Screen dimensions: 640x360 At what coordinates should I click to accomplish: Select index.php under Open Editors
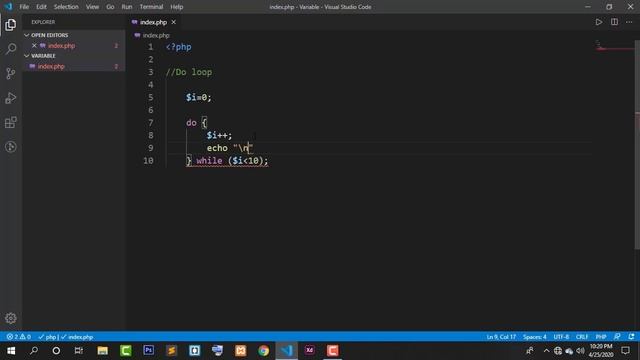click(73, 46)
